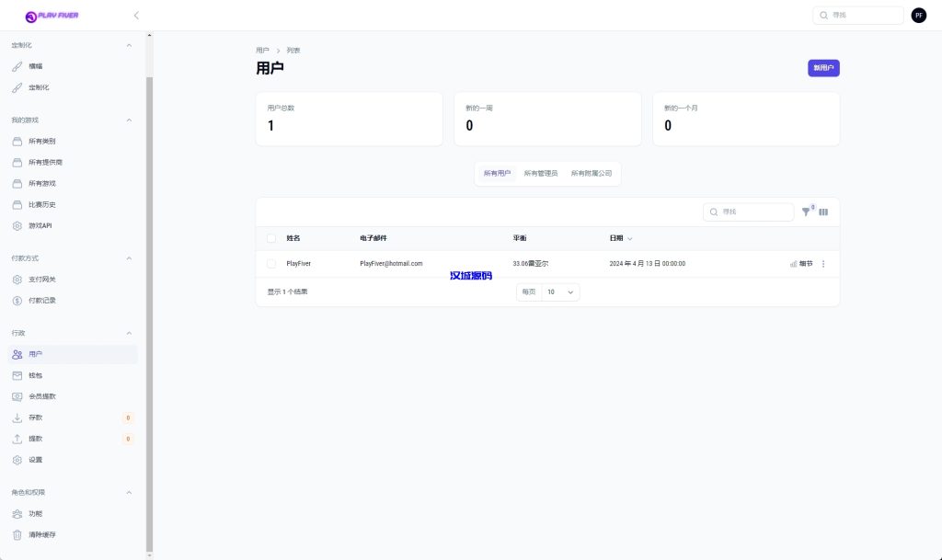Viewport: 942px width, 560px height.
Task: Check the select-all checkbox in table header
Action: pos(271,238)
